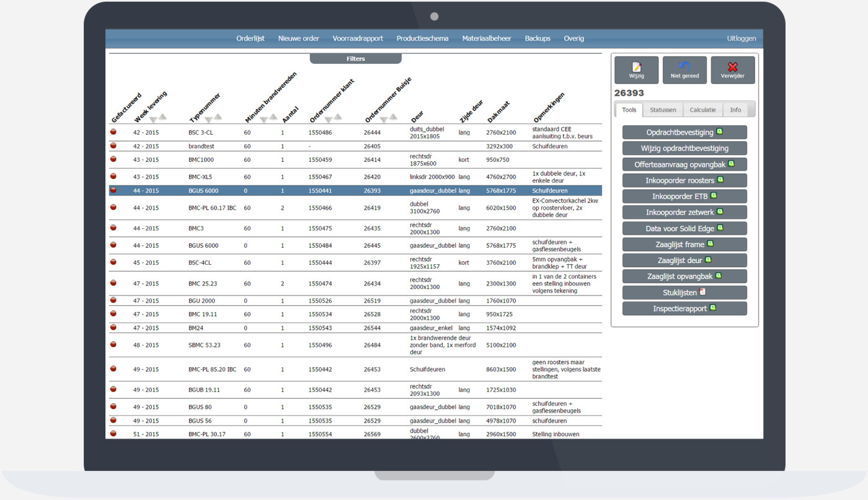Click customer order number 1550496
This screenshot has height=500, width=868.
coord(320,345)
